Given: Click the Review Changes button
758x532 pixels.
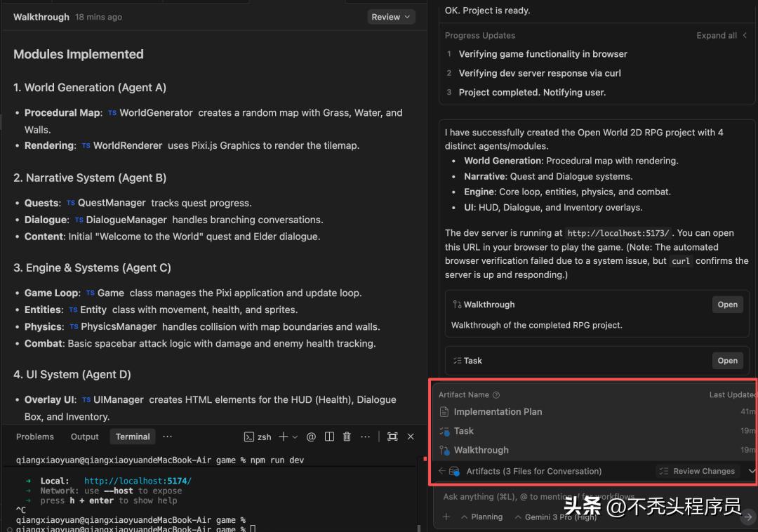Looking at the screenshot, I should pos(698,471).
